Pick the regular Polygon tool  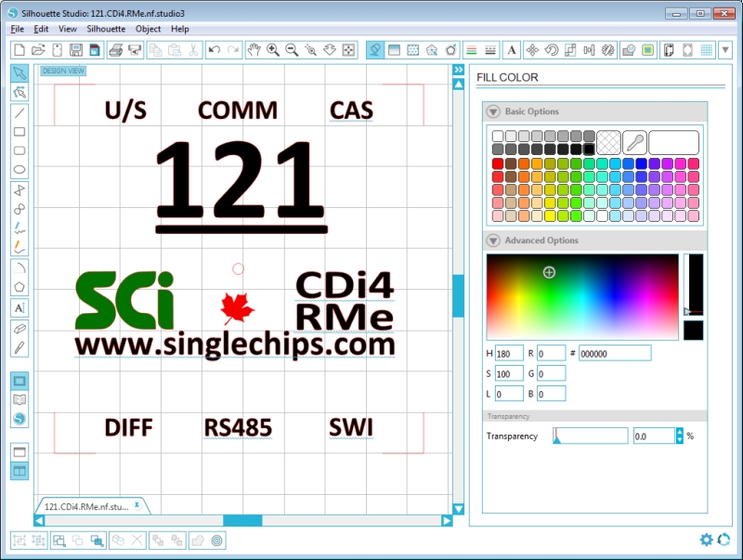click(20, 287)
